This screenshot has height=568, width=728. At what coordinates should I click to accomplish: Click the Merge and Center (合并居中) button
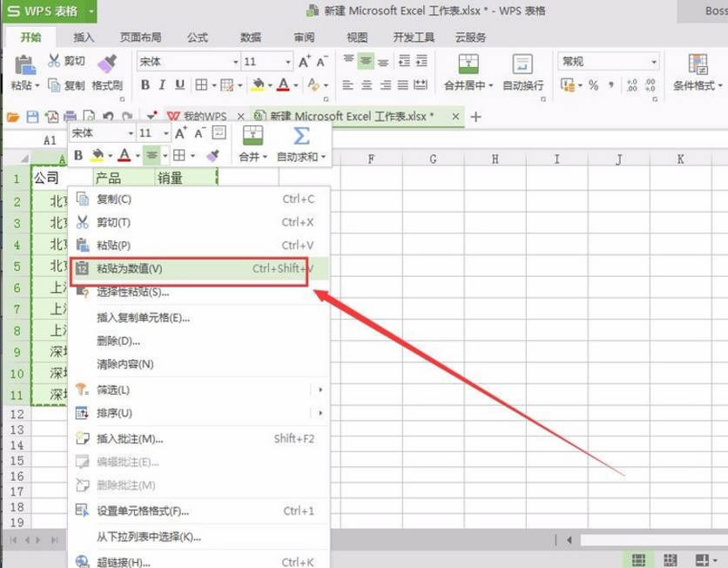pyautogui.click(x=468, y=72)
